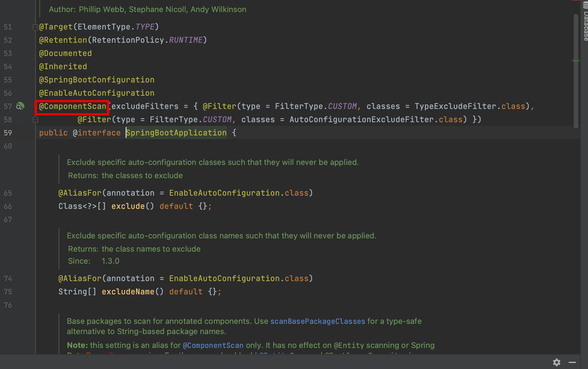588x369 pixels.
Task: Click the @Documented annotation
Action: [x=66, y=53]
